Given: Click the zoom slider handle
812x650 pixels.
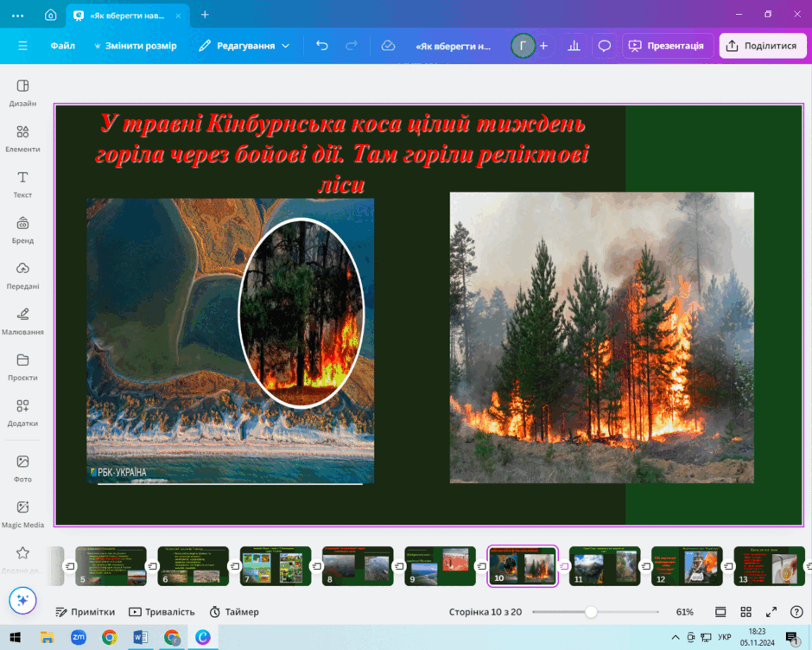Looking at the screenshot, I should 591,612.
